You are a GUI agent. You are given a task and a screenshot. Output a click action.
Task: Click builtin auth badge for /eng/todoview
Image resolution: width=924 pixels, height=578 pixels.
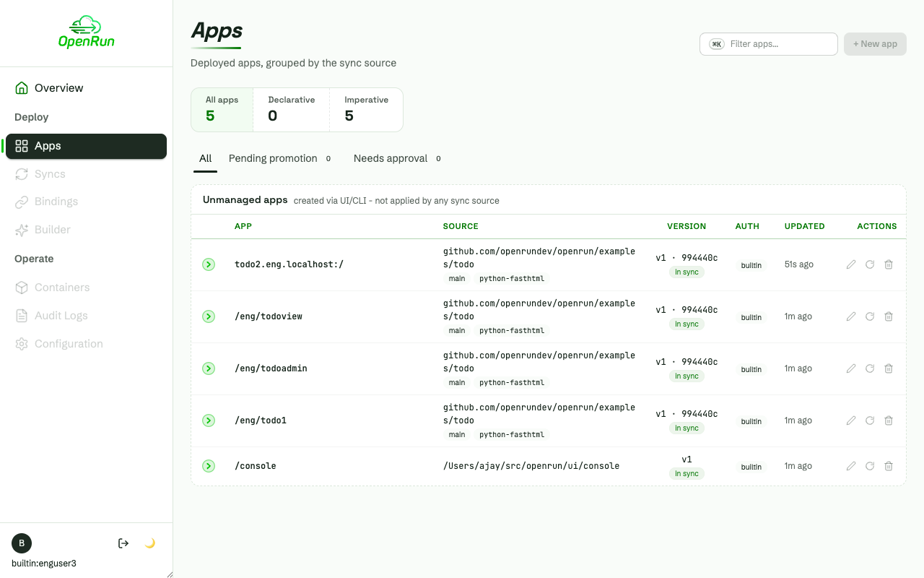751,317
